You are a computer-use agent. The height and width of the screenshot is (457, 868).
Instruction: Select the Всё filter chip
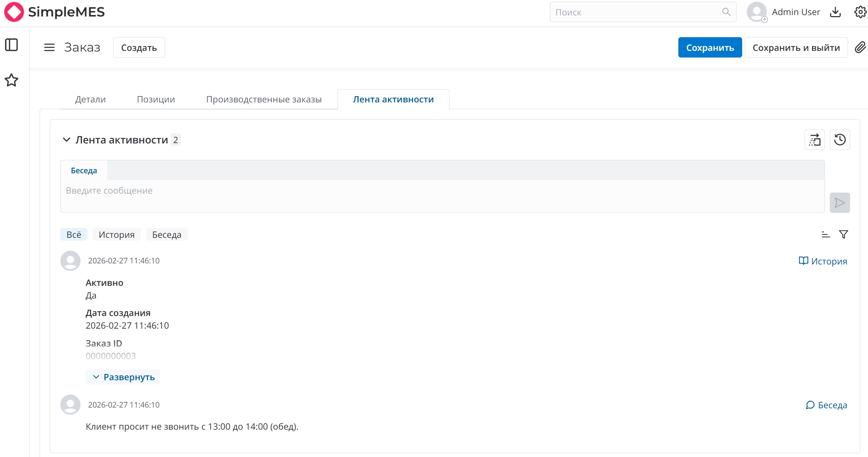click(x=74, y=235)
